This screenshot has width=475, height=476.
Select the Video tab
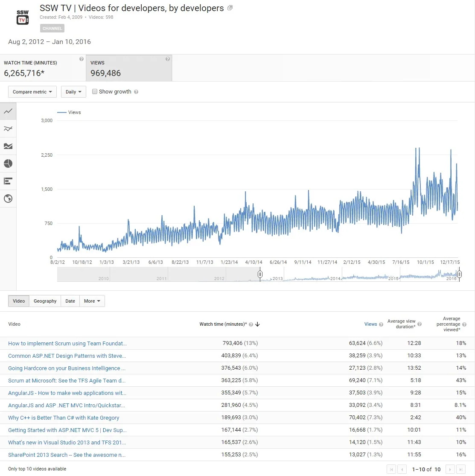tap(19, 301)
